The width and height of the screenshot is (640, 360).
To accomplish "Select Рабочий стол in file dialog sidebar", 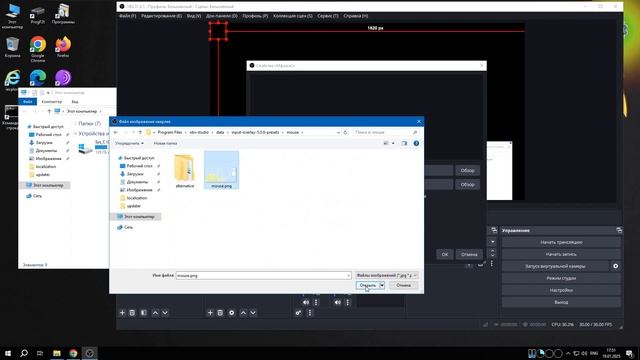I will (139, 166).
